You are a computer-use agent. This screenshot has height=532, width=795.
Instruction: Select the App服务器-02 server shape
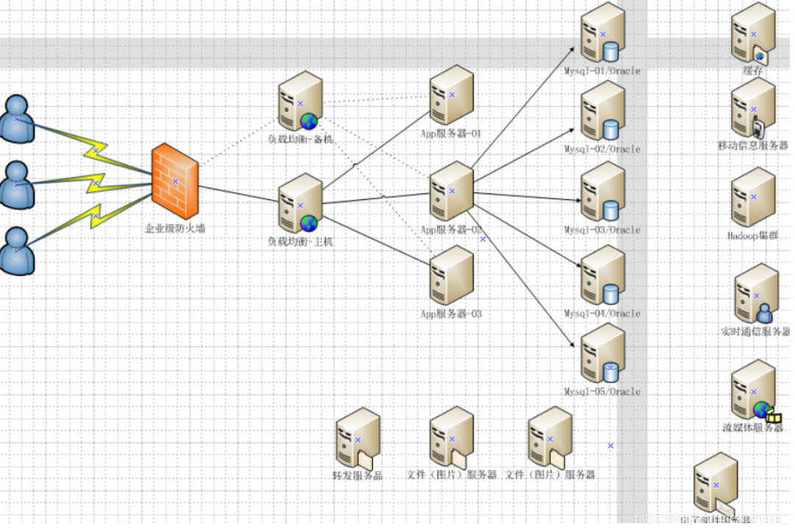click(x=452, y=191)
